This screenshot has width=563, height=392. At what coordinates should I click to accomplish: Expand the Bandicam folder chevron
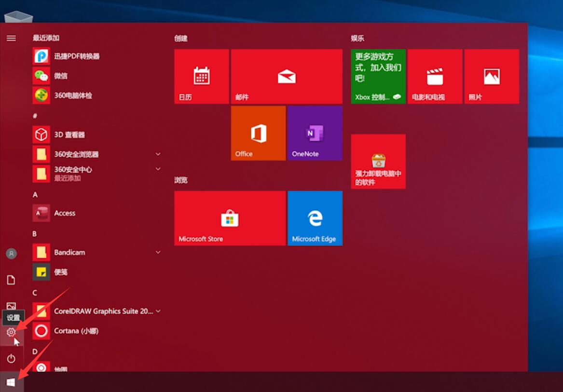tap(158, 252)
